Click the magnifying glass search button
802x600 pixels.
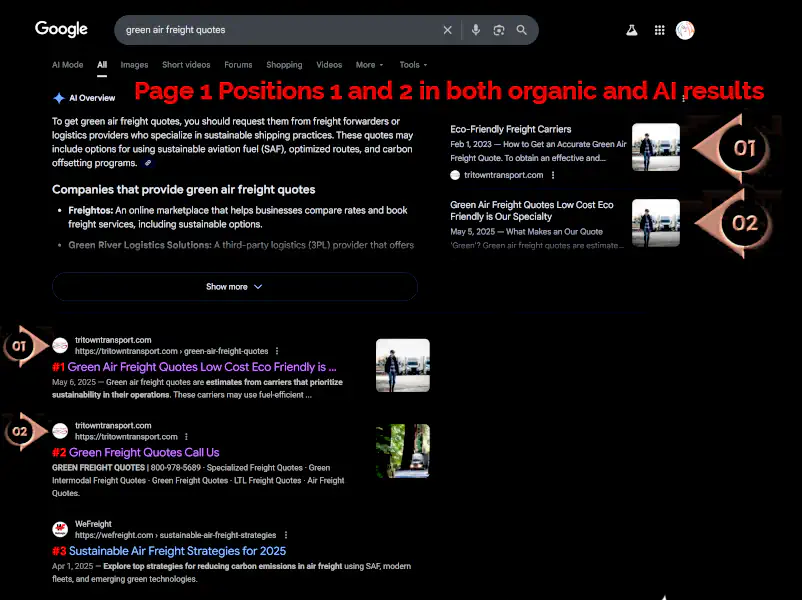[522, 30]
